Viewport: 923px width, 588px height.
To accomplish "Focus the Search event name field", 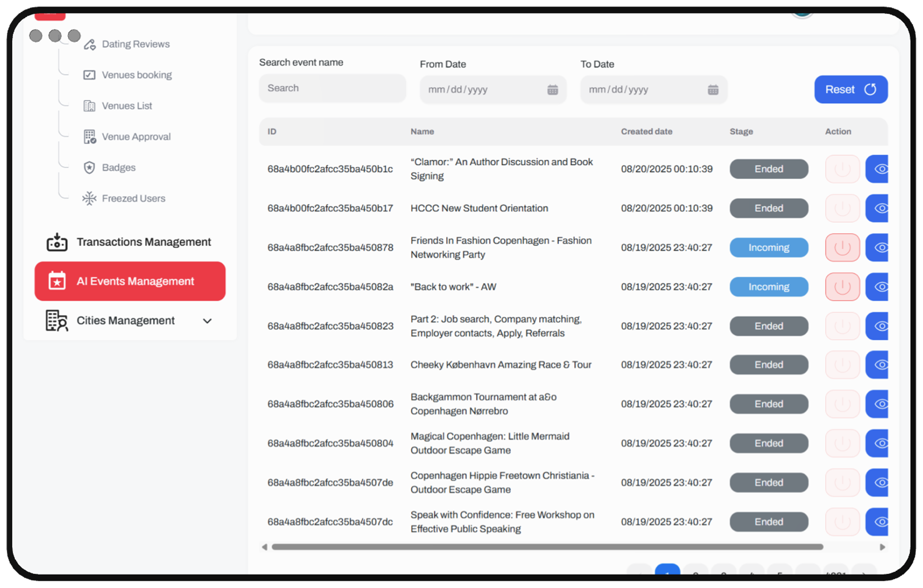I will [x=332, y=88].
